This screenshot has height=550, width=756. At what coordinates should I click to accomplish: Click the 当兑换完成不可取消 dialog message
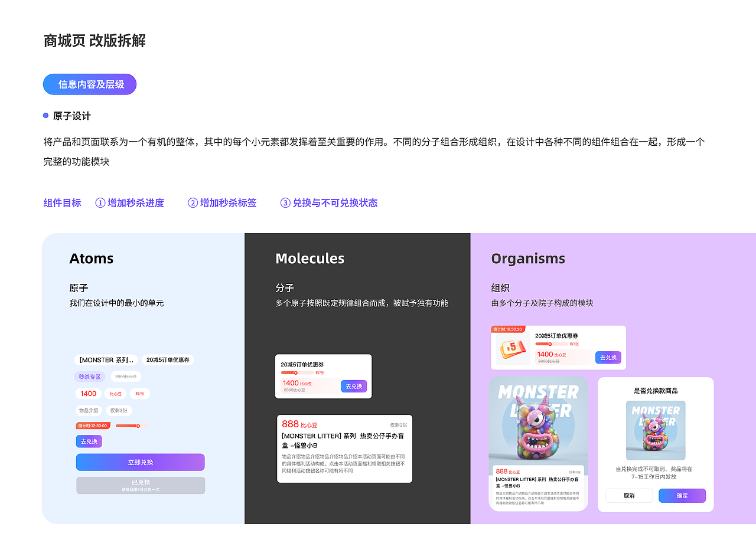pyautogui.click(x=654, y=473)
